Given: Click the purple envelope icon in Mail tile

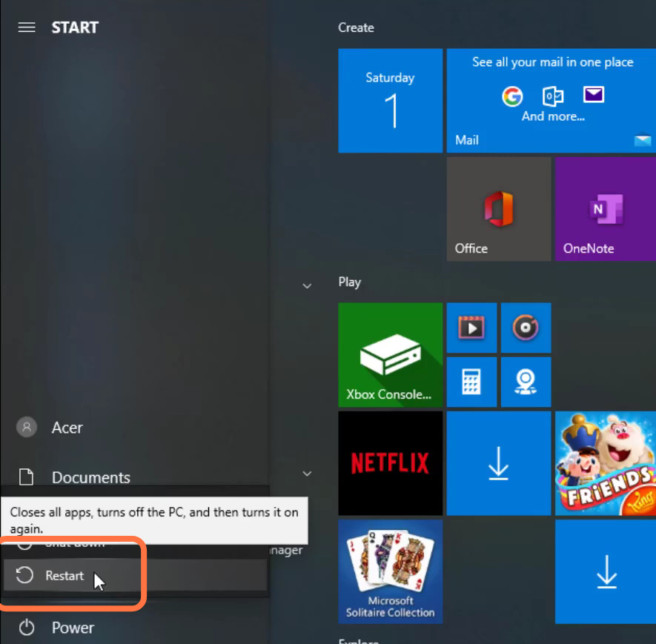Looking at the screenshot, I should (593, 95).
